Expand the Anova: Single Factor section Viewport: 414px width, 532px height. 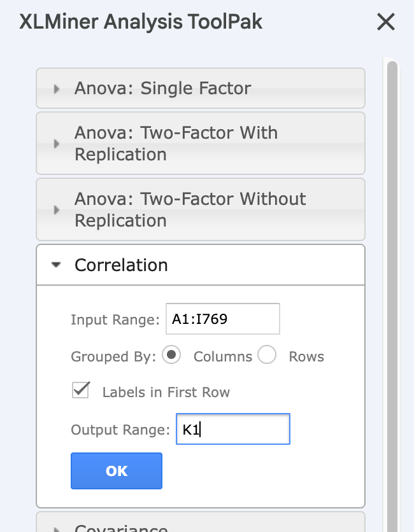[x=201, y=88]
